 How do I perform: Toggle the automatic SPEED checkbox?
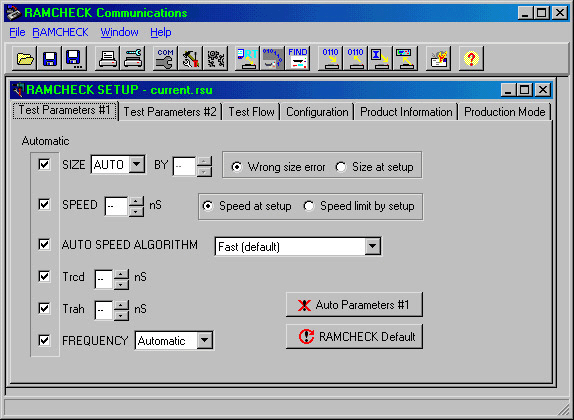[x=44, y=204]
